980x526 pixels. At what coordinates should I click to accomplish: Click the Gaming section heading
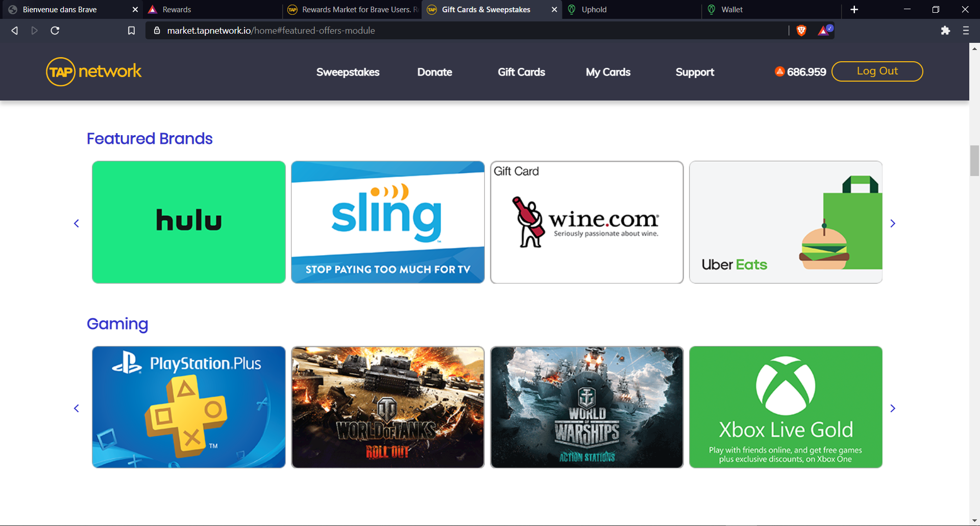point(117,324)
